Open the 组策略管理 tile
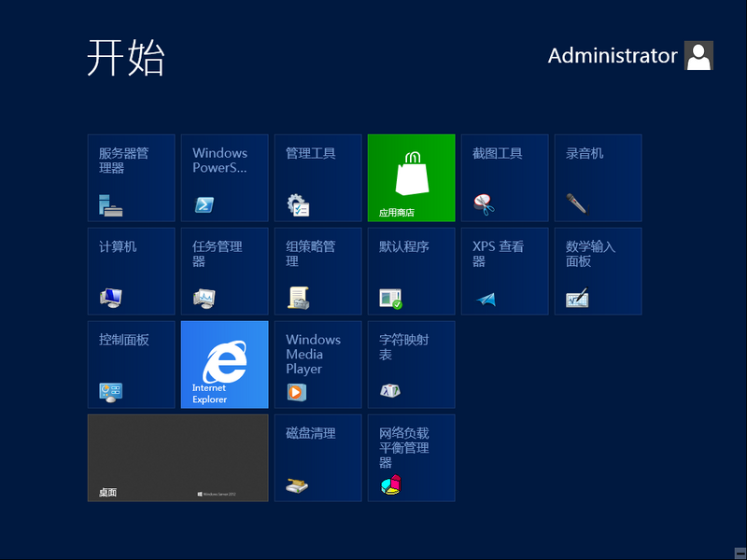The image size is (747, 560). [x=317, y=271]
